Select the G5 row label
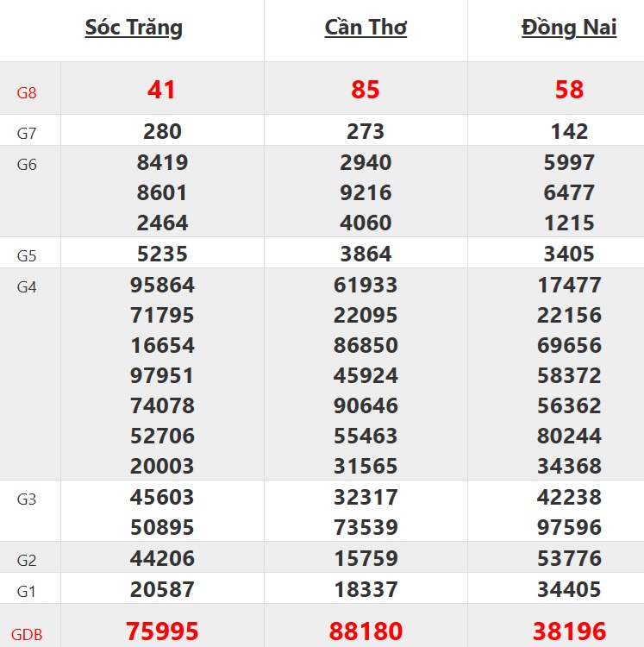The width and height of the screenshot is (644, 647). tap(27, 256)
